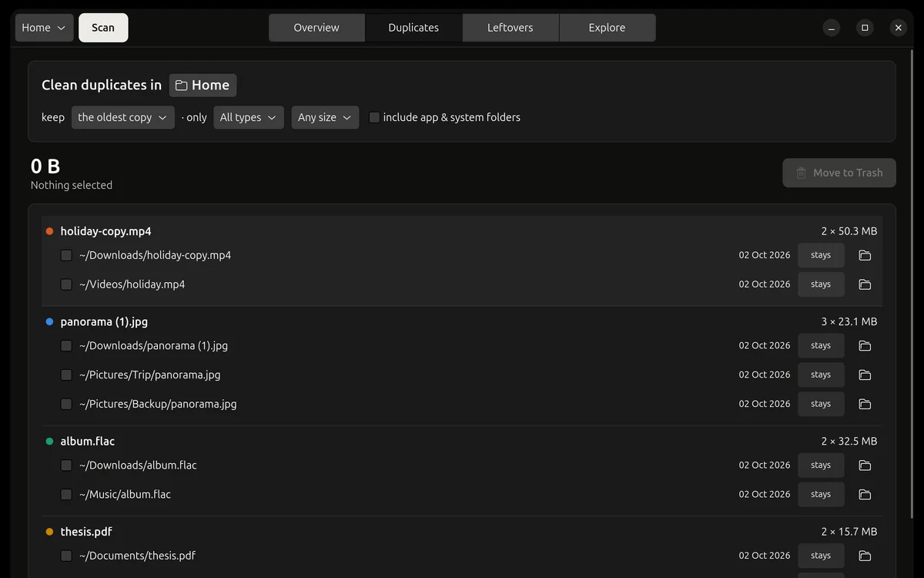This screenshot has height=578, width=924.
Task: Click the Nothing selected status text
Action: [72, 185]
